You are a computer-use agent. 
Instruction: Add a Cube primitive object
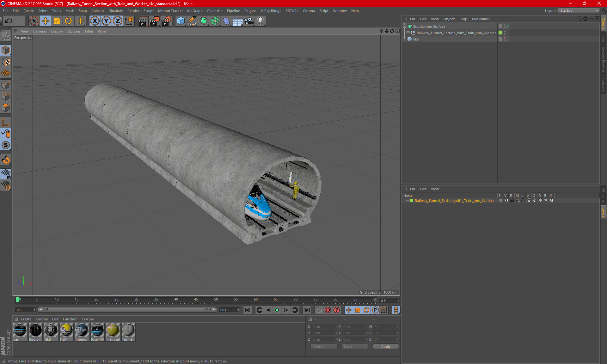(x=181, y=21)
